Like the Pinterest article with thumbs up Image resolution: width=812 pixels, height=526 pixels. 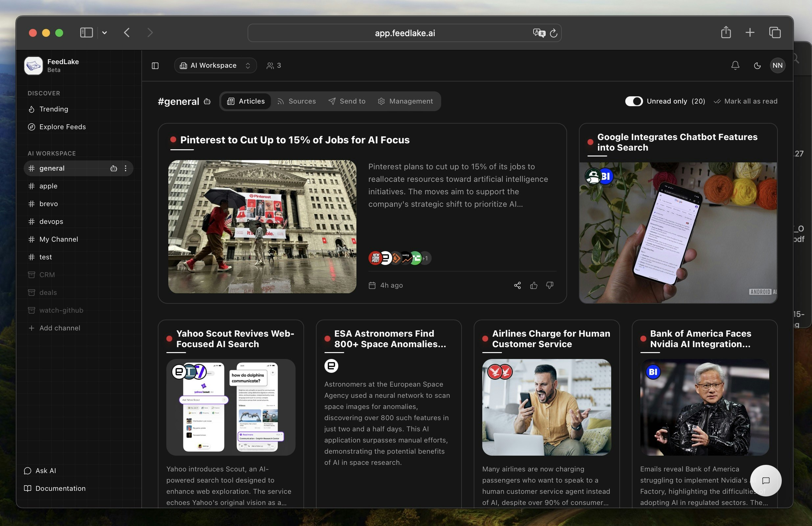coord(534,285)
